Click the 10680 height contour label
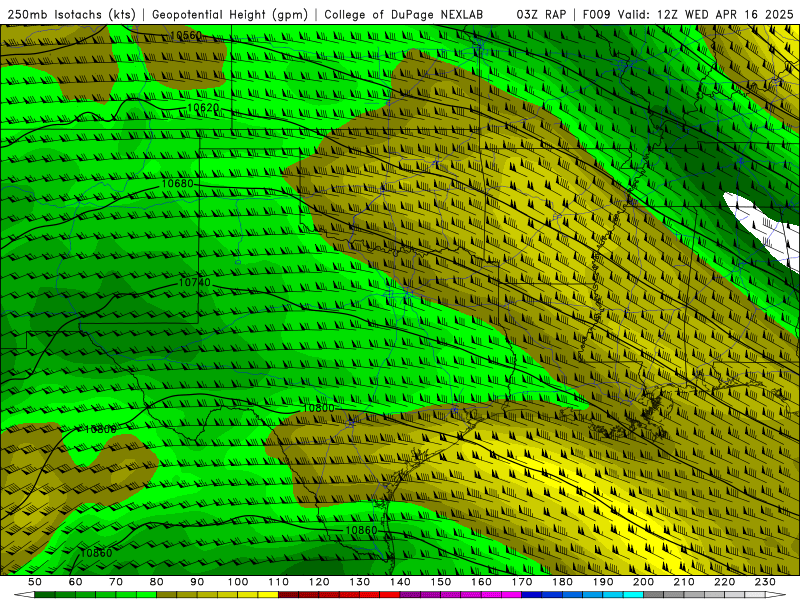Viewport: 800px width, 600px height. click(x=178, y=184)
